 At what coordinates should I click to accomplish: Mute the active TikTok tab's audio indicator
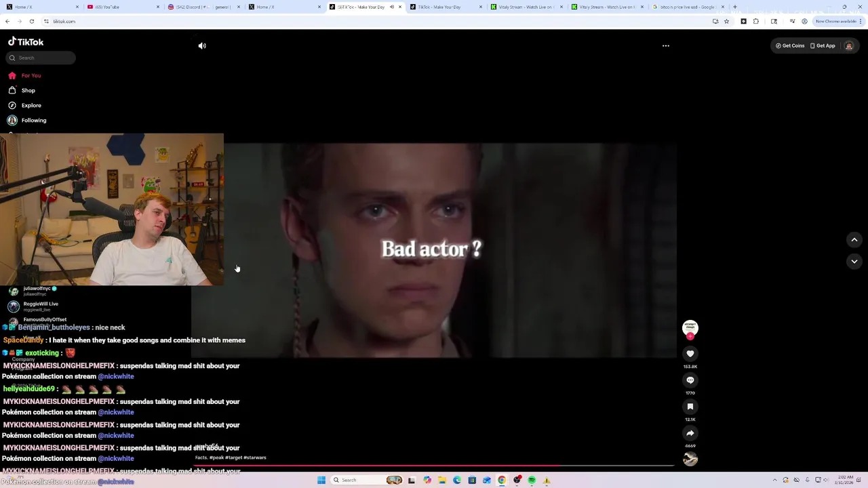click(x=391, y=7)
